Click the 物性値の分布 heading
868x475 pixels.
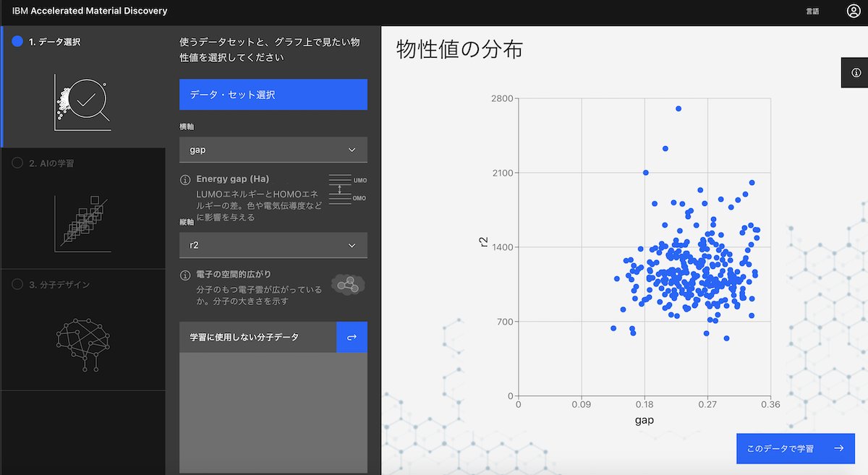click(459, 50)
